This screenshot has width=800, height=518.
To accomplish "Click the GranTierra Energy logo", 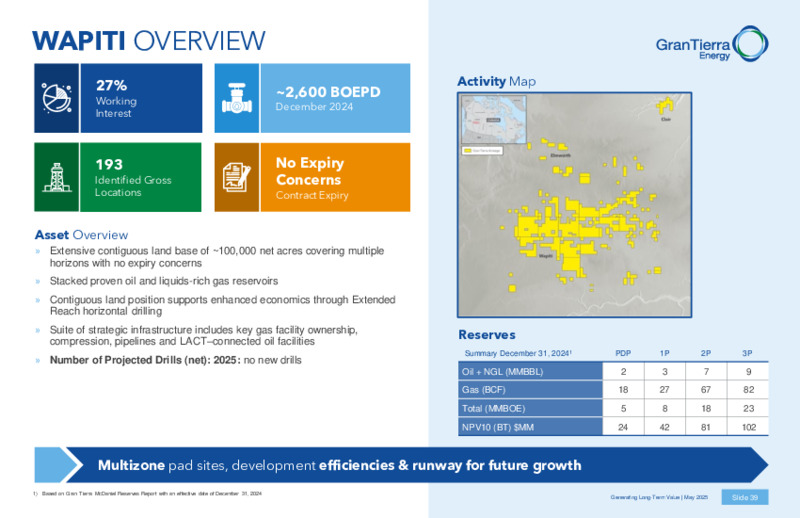I will point(712,44).
